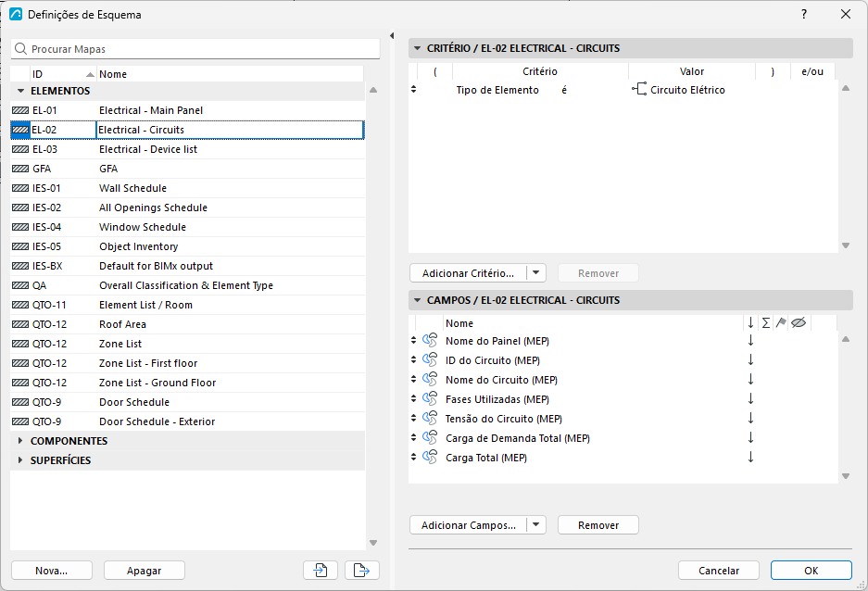Image resolution: width=868 pixels, height=591 pixels.
Task: Select the Electrical - Main Panel schedule
Action: (x=188, y=110)
